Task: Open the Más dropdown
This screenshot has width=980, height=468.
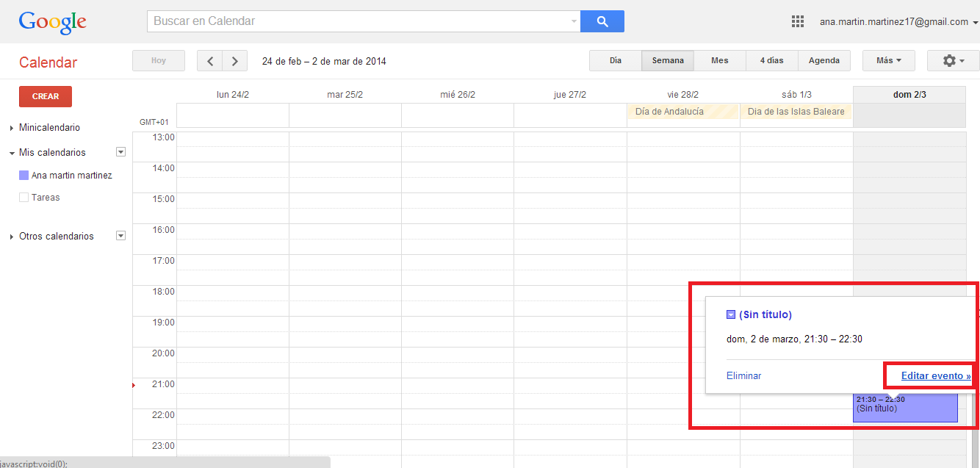Action: pos(889,60)
